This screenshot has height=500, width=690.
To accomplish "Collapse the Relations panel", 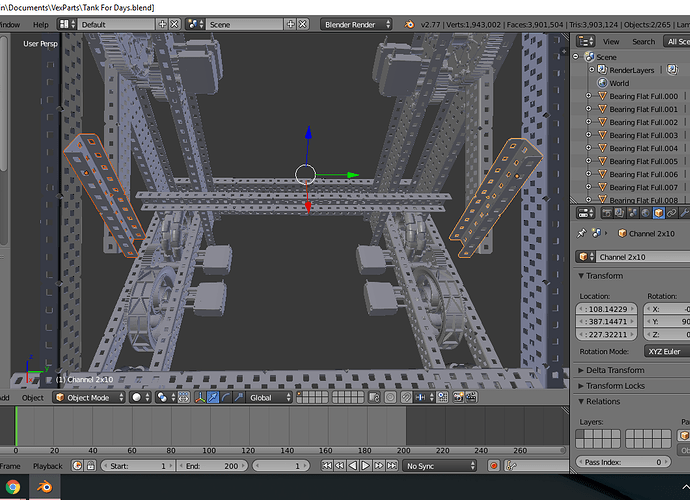I will 599,401.
